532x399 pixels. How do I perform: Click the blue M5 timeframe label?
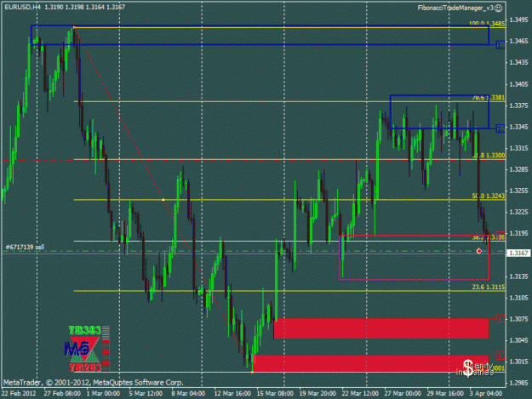(77, 349)
